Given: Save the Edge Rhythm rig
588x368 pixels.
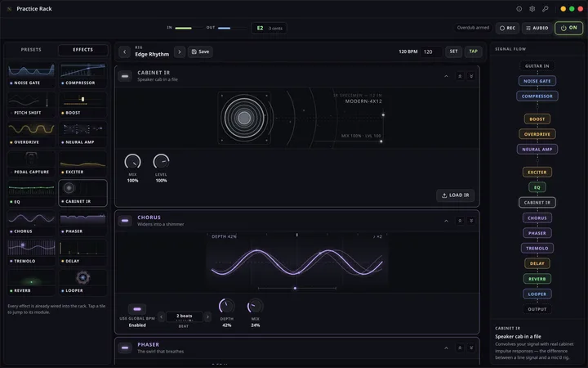Looking at the screenshot, I should (200, 52).
